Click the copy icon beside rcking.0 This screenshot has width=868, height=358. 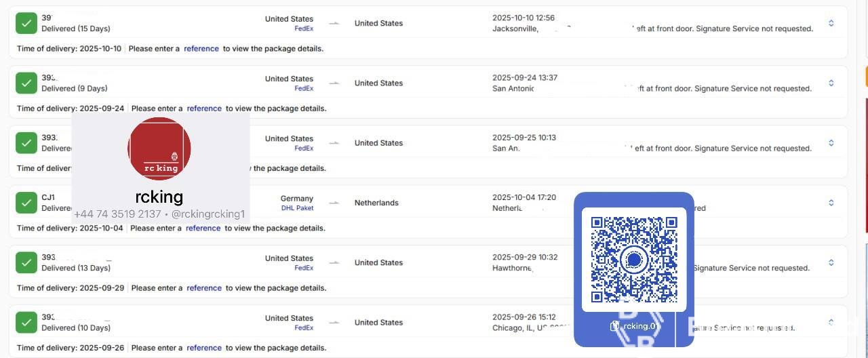pos(614,326)
